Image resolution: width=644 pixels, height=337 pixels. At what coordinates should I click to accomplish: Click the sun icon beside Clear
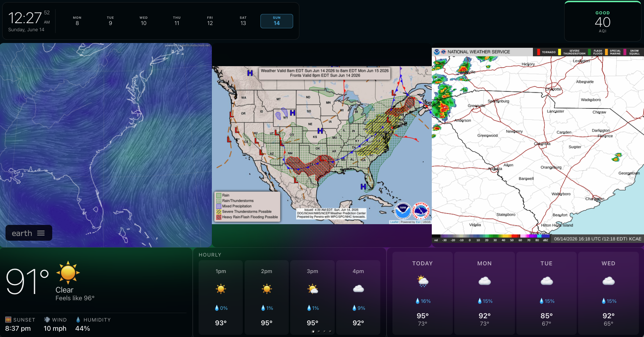point(68,273)
